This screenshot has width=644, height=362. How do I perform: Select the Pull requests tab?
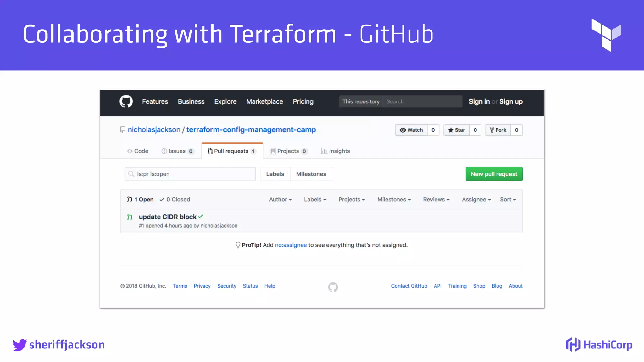point(232,151)
